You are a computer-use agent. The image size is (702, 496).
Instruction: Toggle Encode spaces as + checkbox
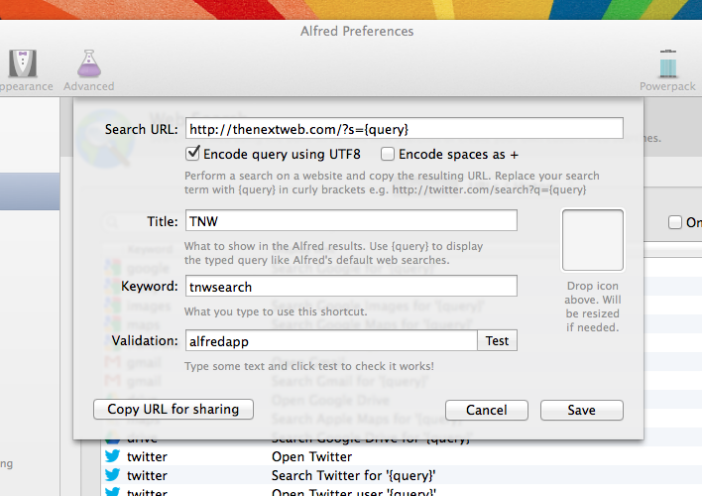[387, 154]
